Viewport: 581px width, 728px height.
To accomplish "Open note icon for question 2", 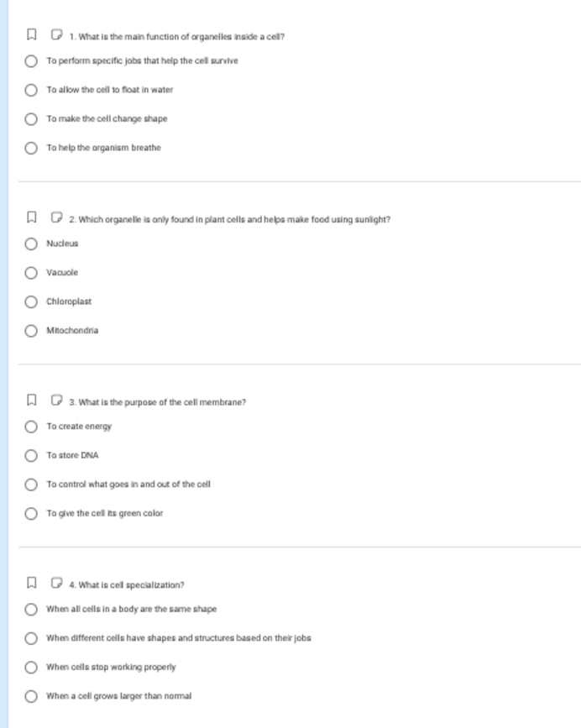I will tap(56, 217).
